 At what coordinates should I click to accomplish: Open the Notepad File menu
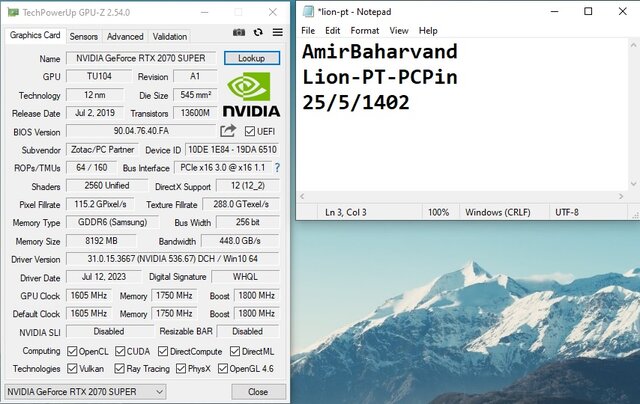308,31
